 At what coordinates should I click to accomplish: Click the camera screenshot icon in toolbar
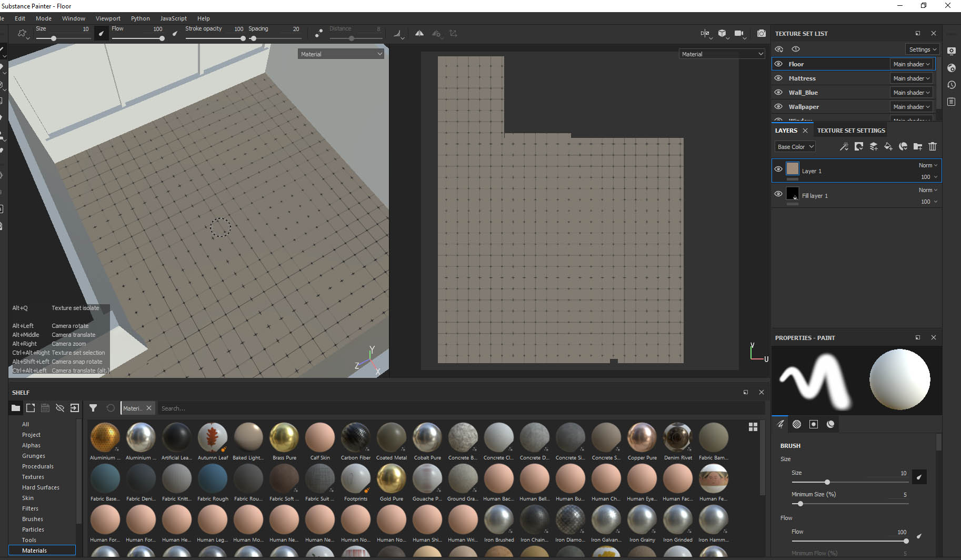click(x=761, y=34)
